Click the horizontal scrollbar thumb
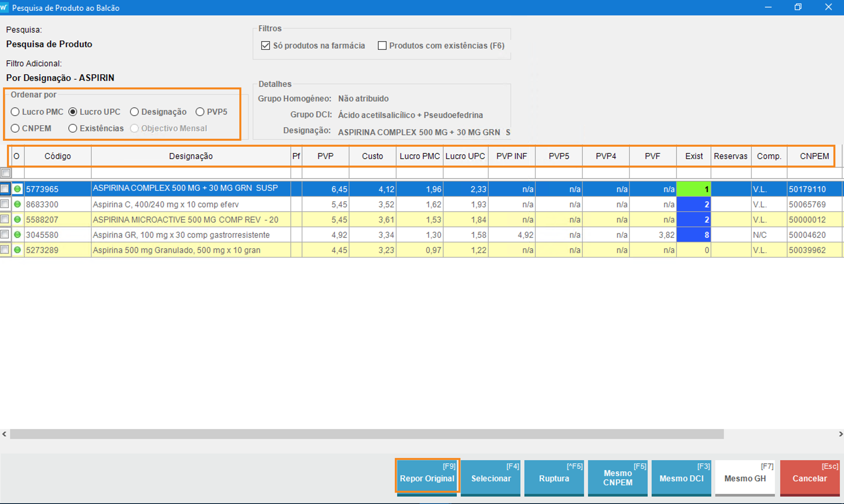This screenshot has width=844, height=504. click(x=366, y=434)
